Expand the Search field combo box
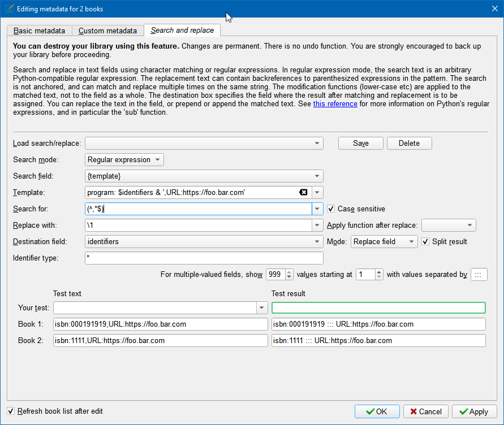Image resolution: width=504 pixels, height=425 pixels. point(317,176)
